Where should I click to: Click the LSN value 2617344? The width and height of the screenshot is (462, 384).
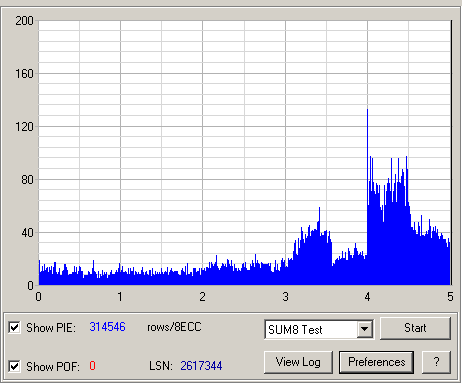click(x=201, y=366)
